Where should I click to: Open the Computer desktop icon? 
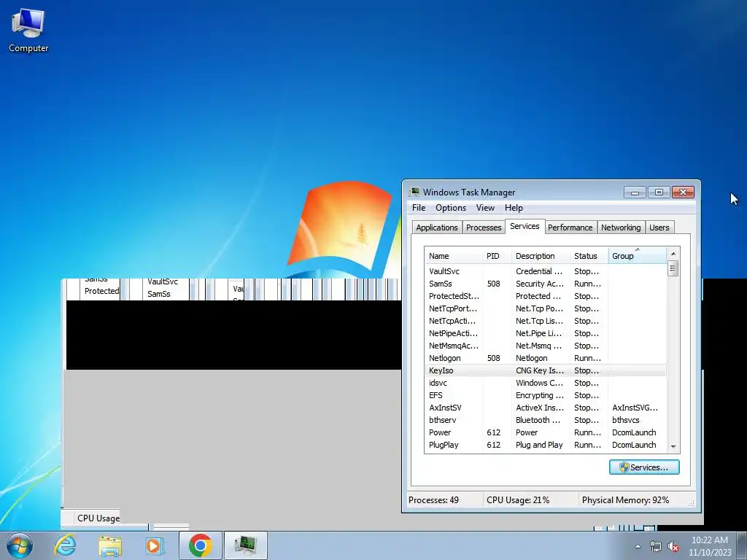28,31
